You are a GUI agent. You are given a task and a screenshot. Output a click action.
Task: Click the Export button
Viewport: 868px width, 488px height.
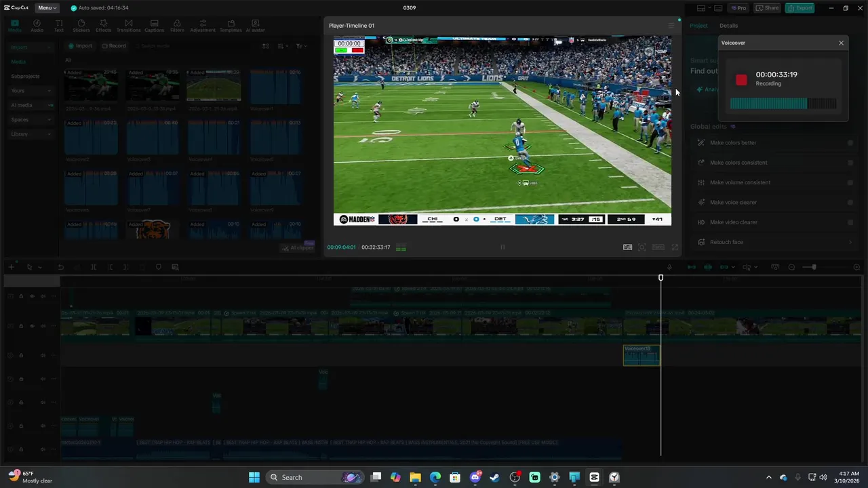tap(800, 8)
